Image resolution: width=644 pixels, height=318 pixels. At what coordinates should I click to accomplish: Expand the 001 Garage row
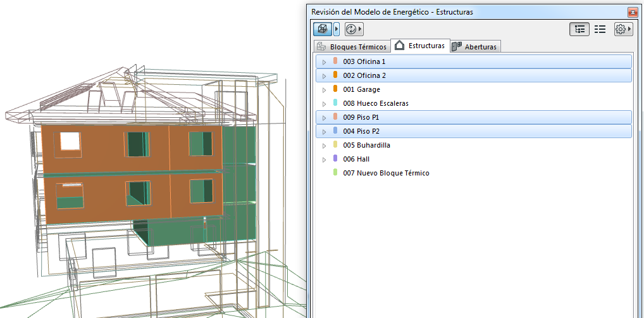324,90
